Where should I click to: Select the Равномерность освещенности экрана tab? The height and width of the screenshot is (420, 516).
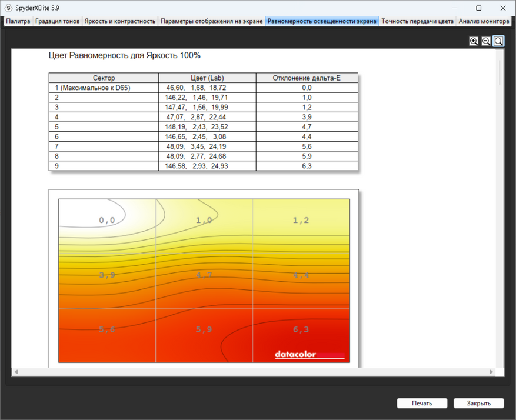click(x=322, y=21)
